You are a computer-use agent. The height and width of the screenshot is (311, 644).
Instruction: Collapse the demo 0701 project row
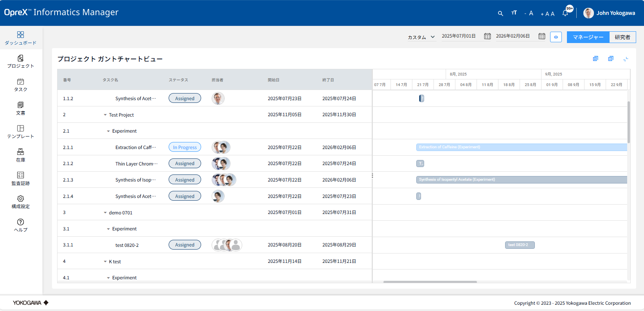[x=105, y=213]
